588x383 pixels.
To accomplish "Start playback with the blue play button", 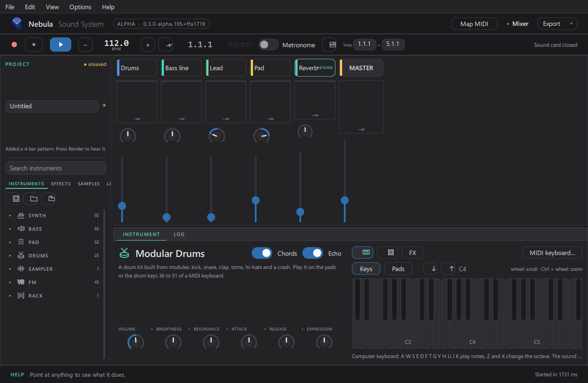I will (x=61, y=45).
